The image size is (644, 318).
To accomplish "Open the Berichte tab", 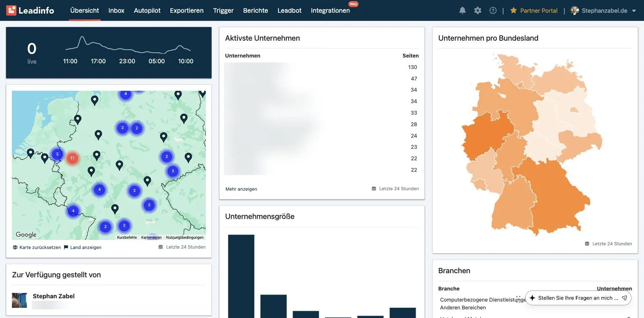I will tap(255, 11).
